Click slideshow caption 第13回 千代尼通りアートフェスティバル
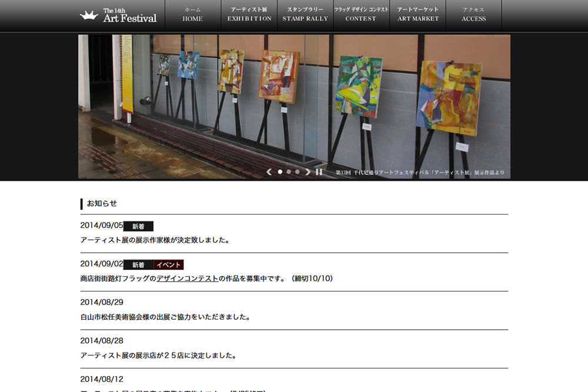The height and width of the screenshot is (392, 588). (420, 172)
